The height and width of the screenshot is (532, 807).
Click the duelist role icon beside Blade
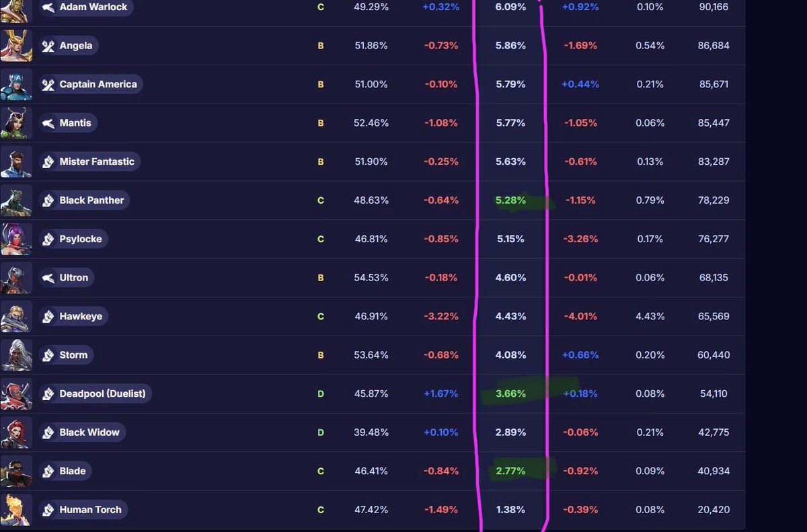click(48, 471)
